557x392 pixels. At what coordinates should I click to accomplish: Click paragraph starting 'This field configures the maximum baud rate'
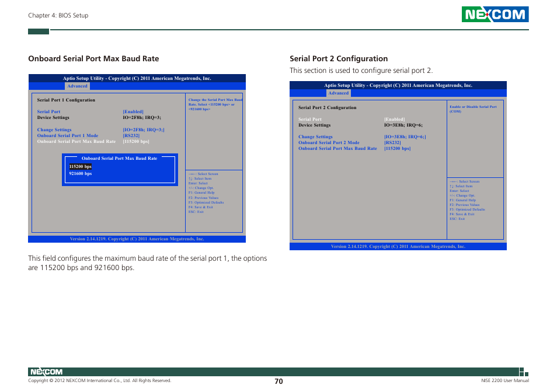tap(147, 263)
